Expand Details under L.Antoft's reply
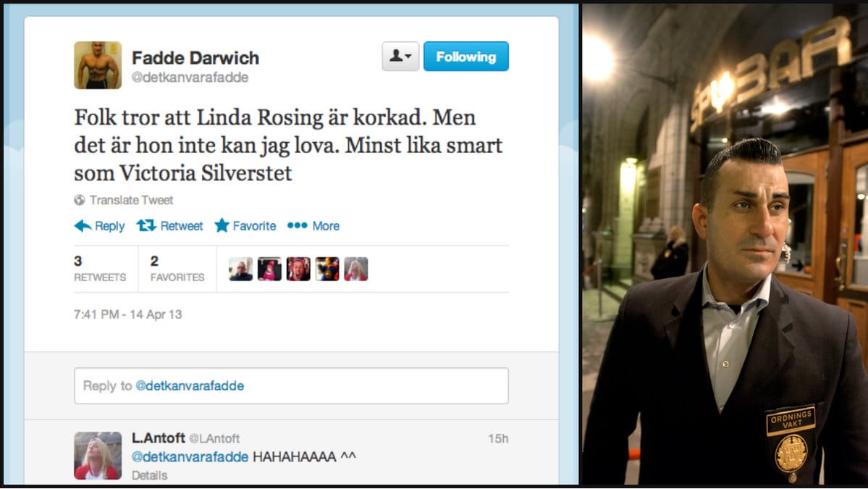The image size is (868, 489). click(x=149, y=475)
